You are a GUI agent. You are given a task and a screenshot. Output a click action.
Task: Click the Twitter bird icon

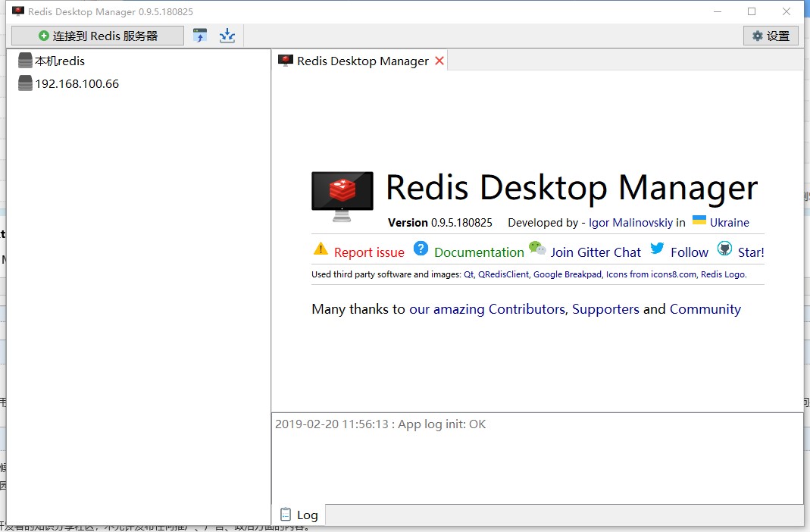[x=657, y=249]
